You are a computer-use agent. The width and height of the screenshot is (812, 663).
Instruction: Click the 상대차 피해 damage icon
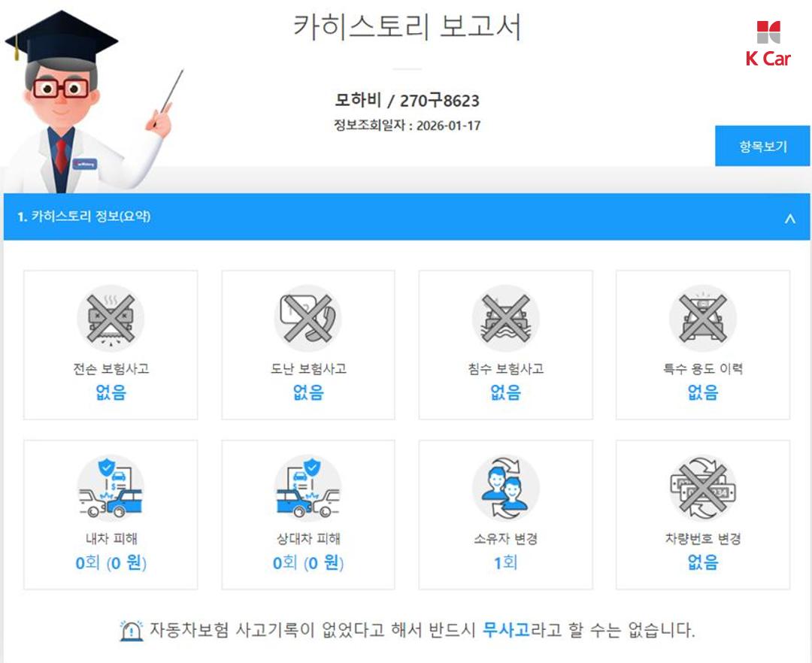(x=308, y=488)
